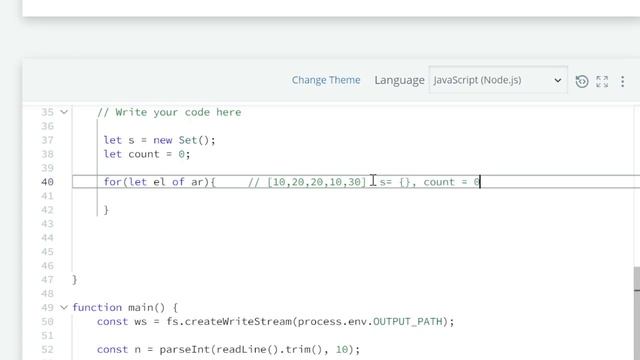Viewport: 640px width, 360px height.
Task: Click on 'const n = parseInt' line
Action: (x=229, y=349)
